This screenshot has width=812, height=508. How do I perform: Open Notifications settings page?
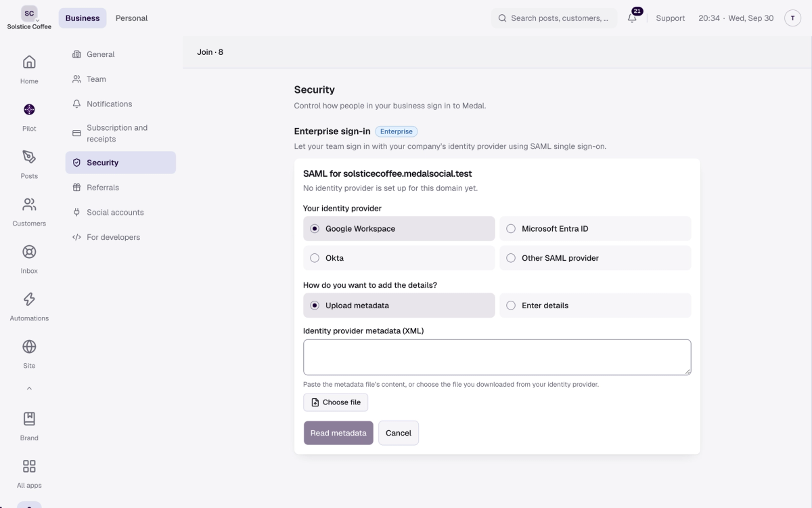tap(120, 104)
